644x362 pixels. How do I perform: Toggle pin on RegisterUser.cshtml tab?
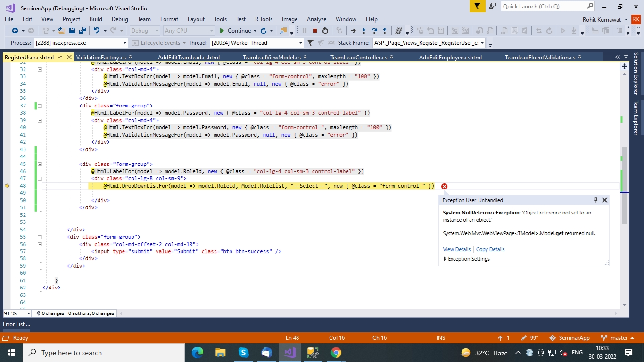coord(61,58)
